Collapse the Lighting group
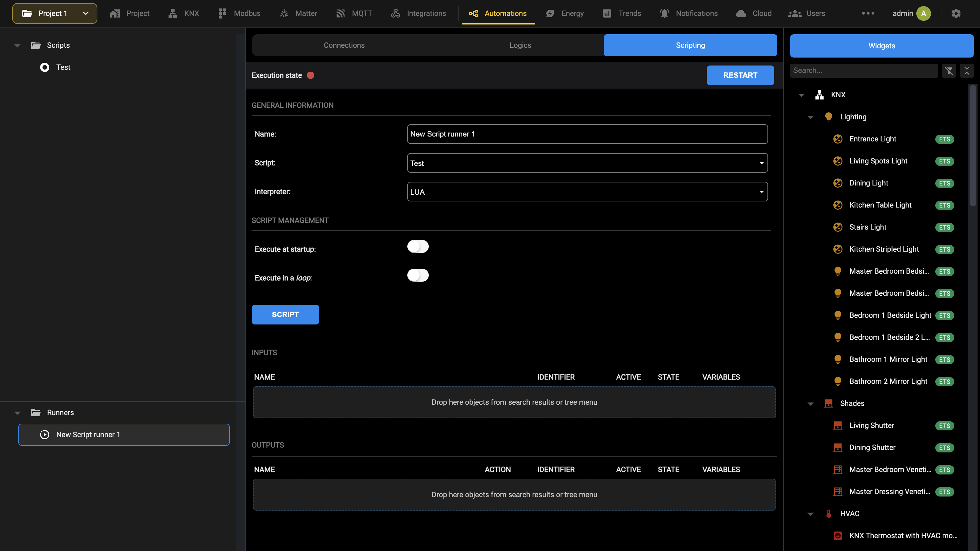980x551 pixels. 810,117
